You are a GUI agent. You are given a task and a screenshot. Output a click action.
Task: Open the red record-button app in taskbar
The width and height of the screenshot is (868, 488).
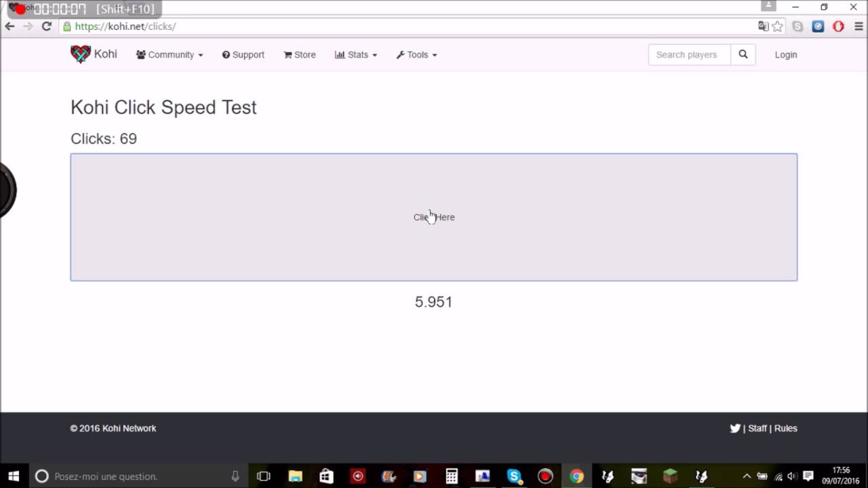point(545,476)
